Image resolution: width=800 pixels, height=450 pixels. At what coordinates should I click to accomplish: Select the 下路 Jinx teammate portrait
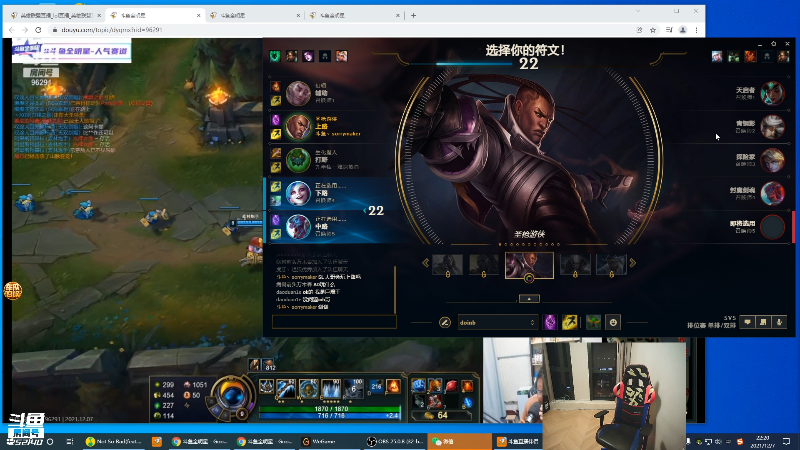coord(298,193)
